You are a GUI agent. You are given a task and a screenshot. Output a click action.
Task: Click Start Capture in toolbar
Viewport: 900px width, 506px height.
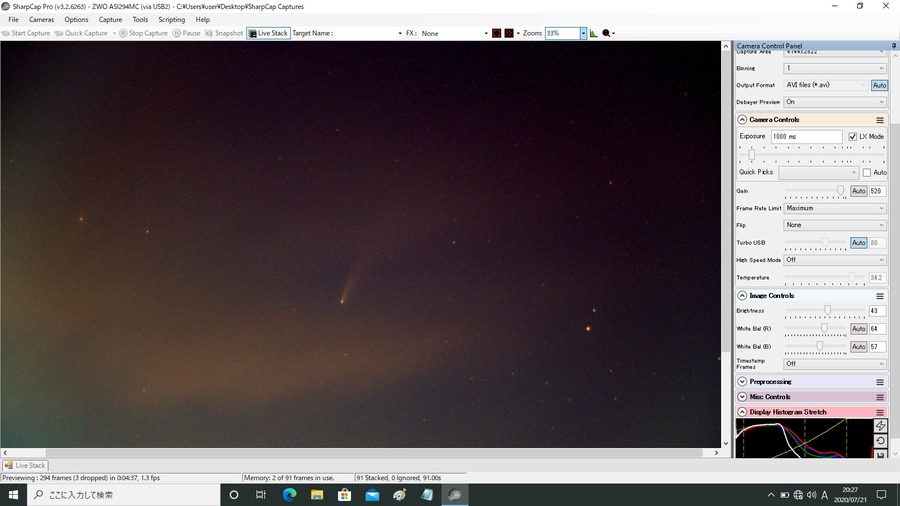pos(26,33)
